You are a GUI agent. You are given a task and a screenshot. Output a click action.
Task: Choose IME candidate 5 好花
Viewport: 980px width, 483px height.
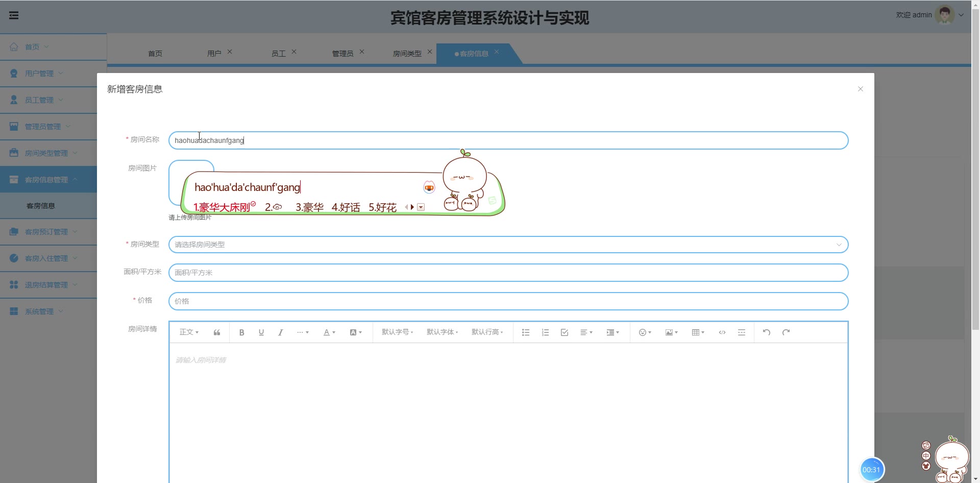coord(382,207)
